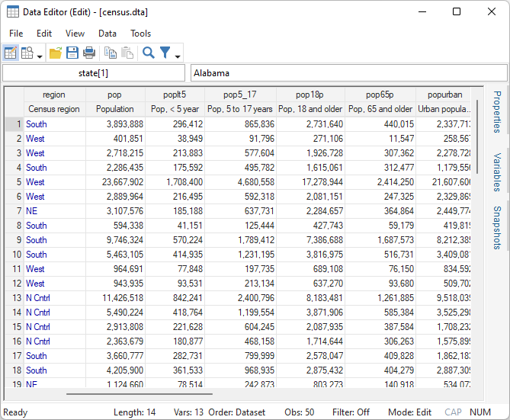The image size is (510, 420).
Task: Open the View menu
Action: [x=75, y=34]
